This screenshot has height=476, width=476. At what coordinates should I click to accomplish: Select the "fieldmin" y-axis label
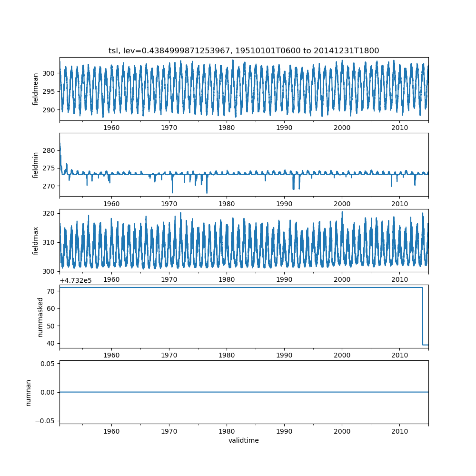[x=36, y=165]
